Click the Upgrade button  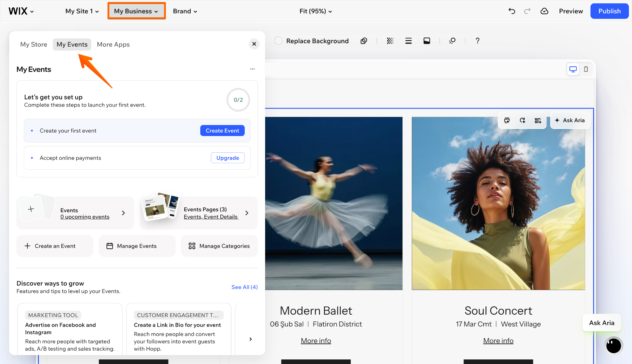[227, 158]
